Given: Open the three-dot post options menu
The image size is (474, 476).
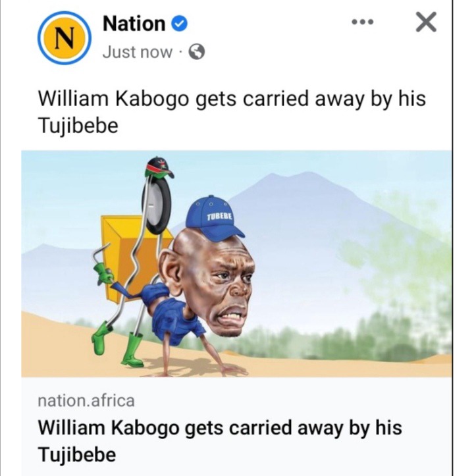Looking at the screenshot, I should (362, 22).
